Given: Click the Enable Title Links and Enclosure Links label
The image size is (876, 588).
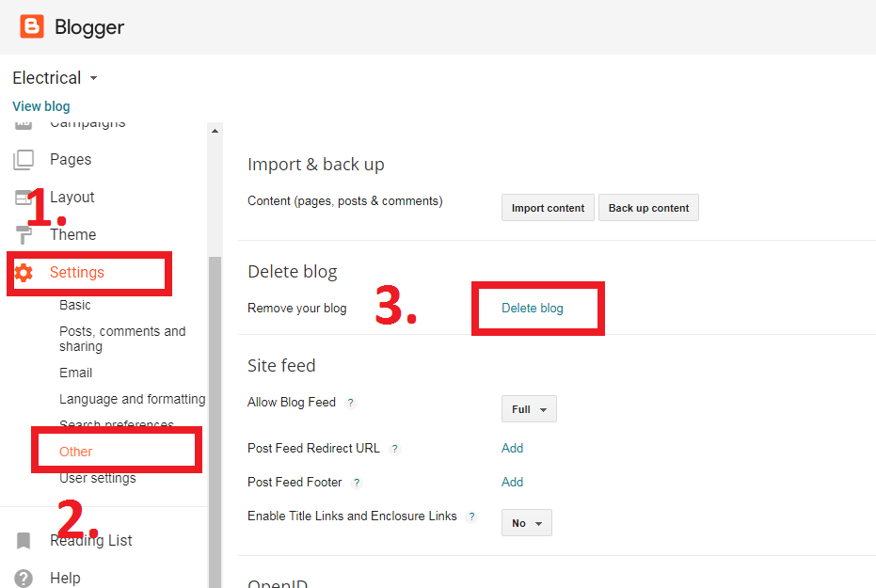Looking at the screenshot, I should (353, 516).
